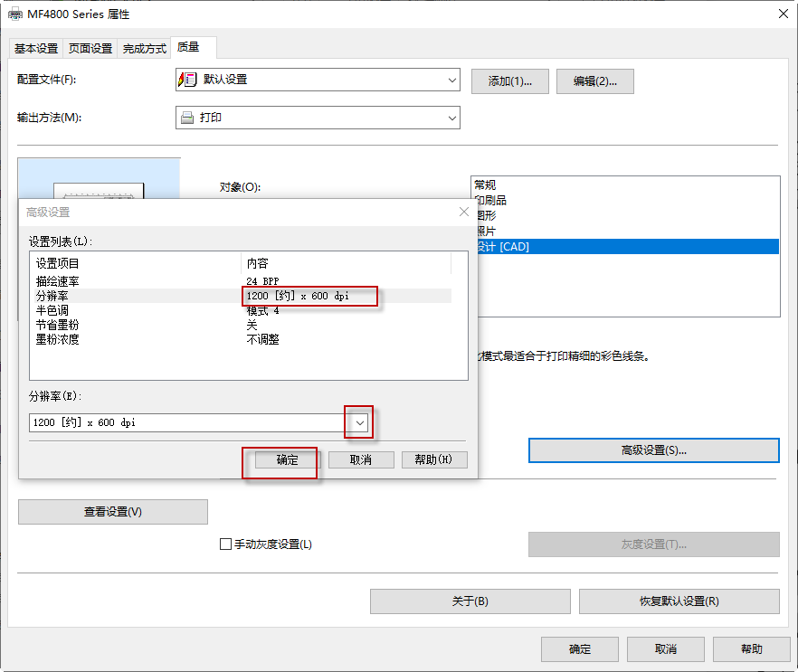This screenshot has height=672, width=798.
Task: Open 帮助(H) in advanced settings dialog
Action: tap(434, 459)
